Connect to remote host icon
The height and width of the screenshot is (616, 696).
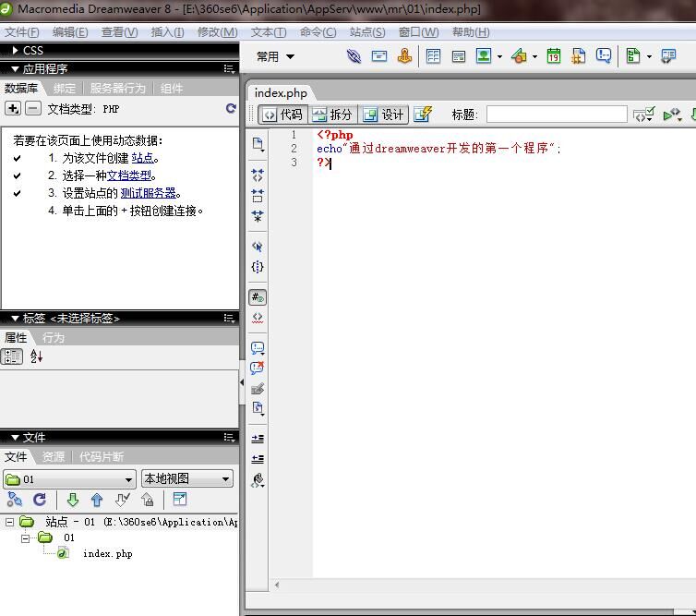[x=14, y=500]
